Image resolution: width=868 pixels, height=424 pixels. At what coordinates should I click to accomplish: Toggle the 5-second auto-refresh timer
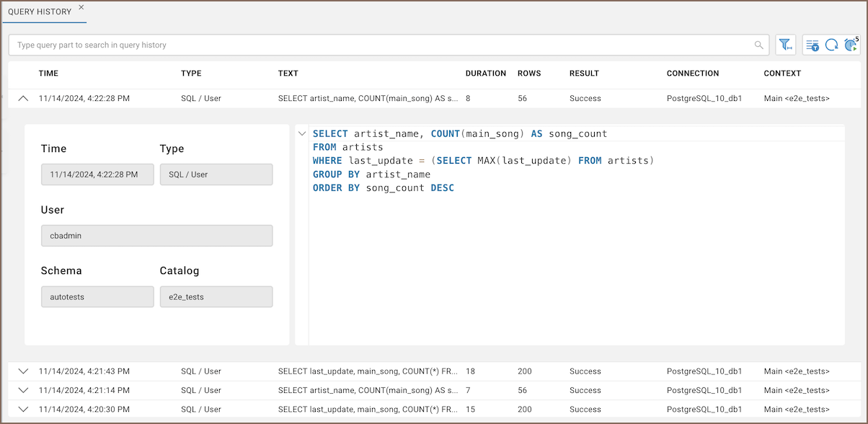coord(851,45)
